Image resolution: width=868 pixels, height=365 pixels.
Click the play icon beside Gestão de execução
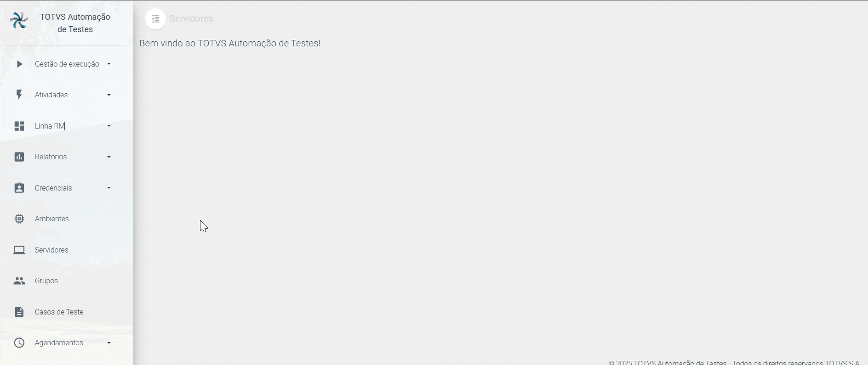19,64
